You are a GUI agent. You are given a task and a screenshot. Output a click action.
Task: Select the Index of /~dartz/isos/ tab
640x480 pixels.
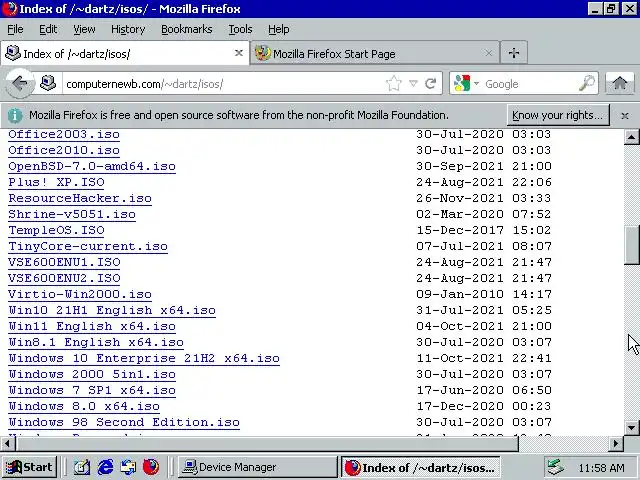125,53
